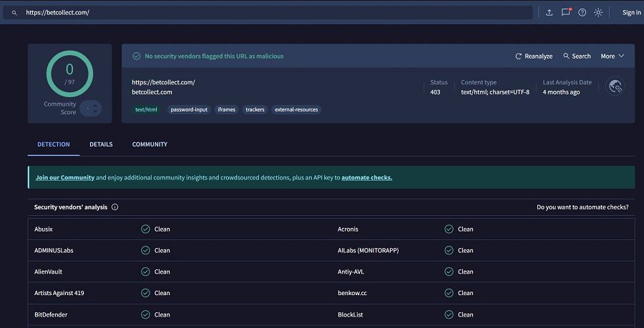
Task: Click the green check circle in banner
Action: (x=137, y=56)
